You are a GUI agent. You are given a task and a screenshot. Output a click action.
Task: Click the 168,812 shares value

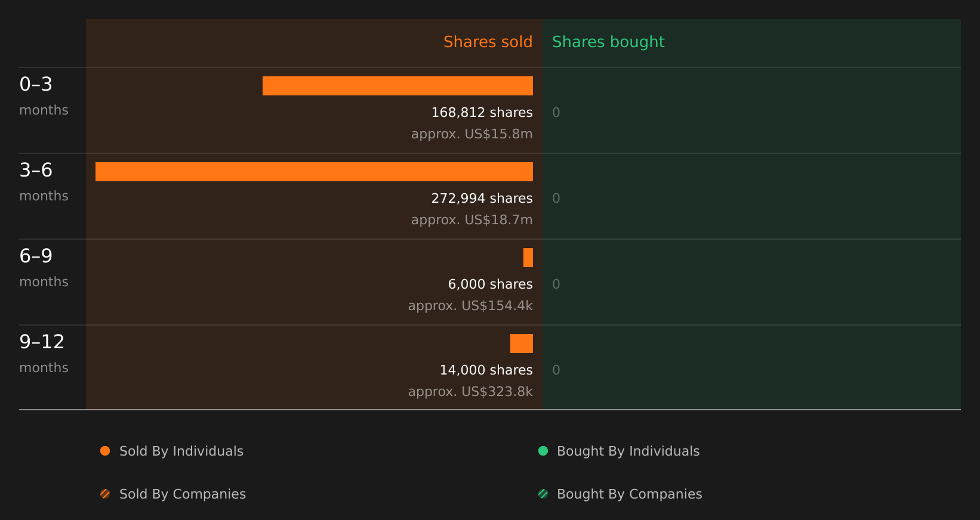[x=482, y=113]
